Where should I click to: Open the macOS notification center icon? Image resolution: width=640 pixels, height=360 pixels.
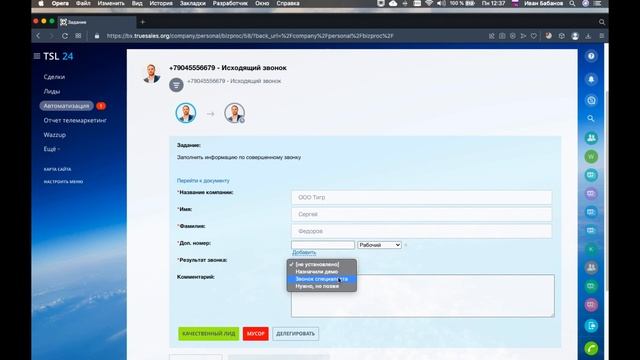[598, 3]
